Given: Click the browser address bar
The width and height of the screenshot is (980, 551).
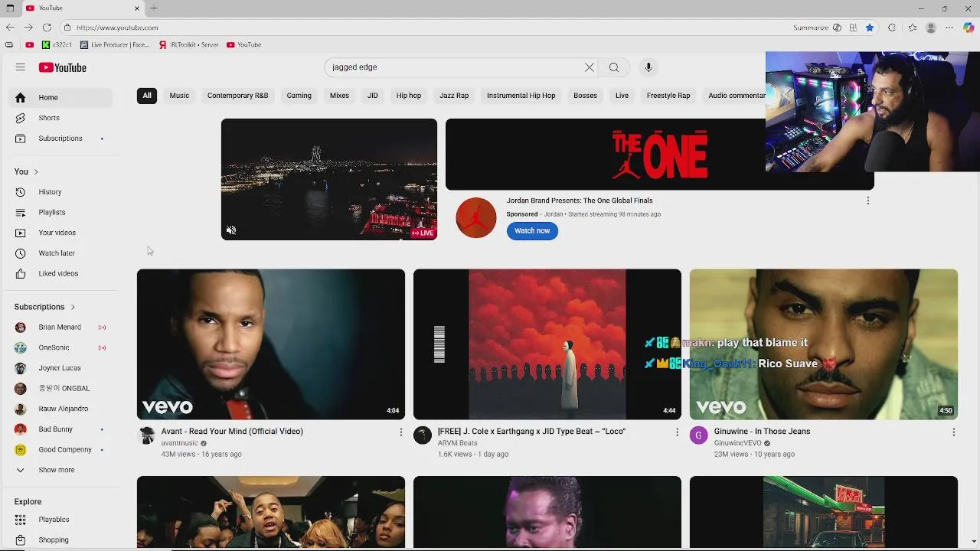Looking at the screenshot, I should click(x=429, y=28).
